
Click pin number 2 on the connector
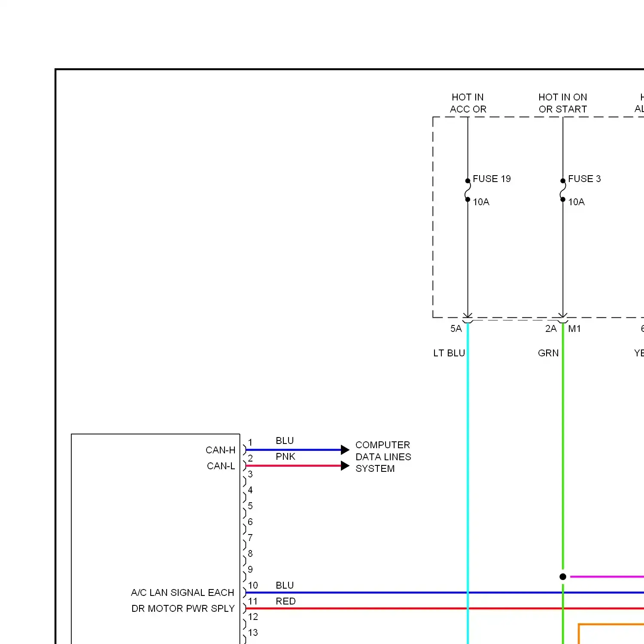(250, 458)
